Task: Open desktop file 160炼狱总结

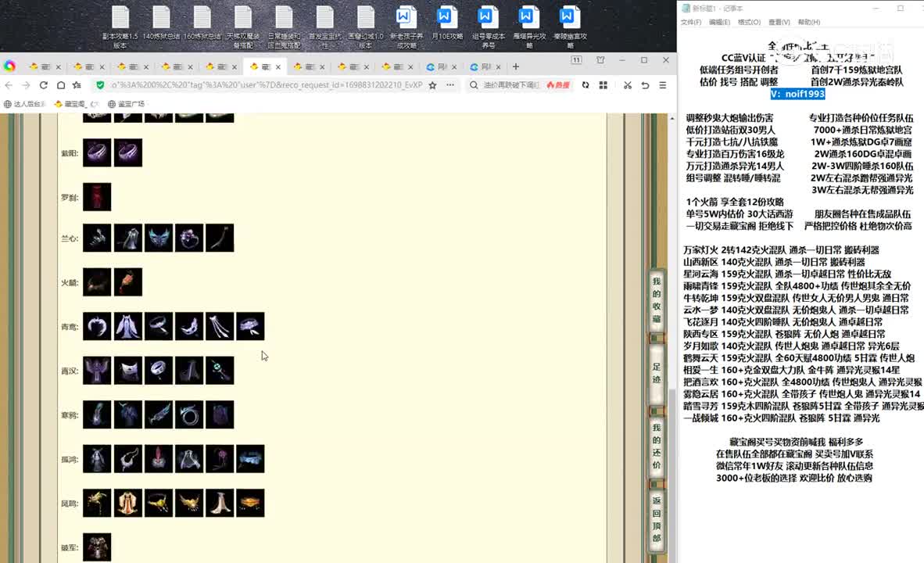Action: click(202, 23)
